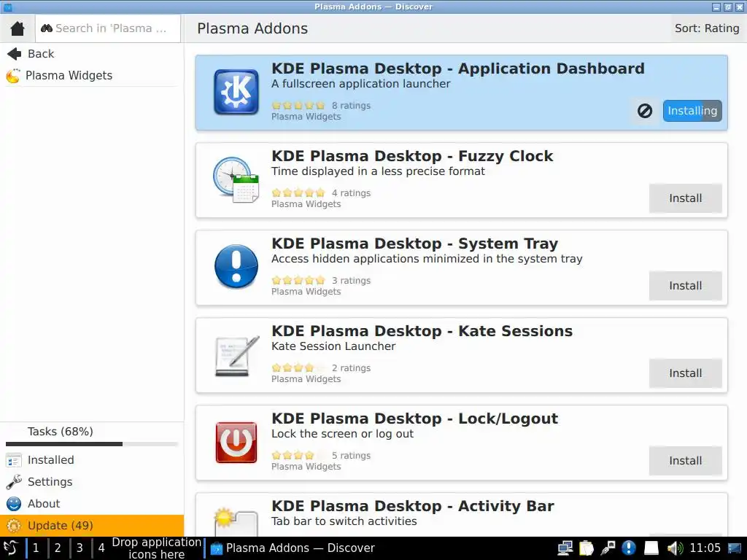Click the 5 ratings label of Lock/Logout
This screenshot has width=747, height=560.
click(x=351, y=456)
